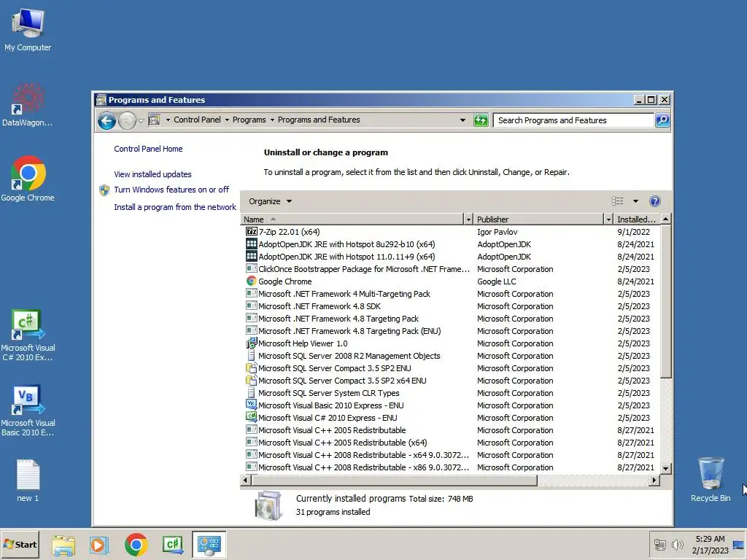
Task: Click horizontal scrollbar left arrow
Action: (245, 480)
